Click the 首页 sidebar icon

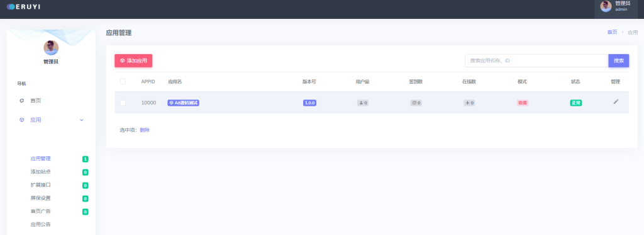[22, 100]
